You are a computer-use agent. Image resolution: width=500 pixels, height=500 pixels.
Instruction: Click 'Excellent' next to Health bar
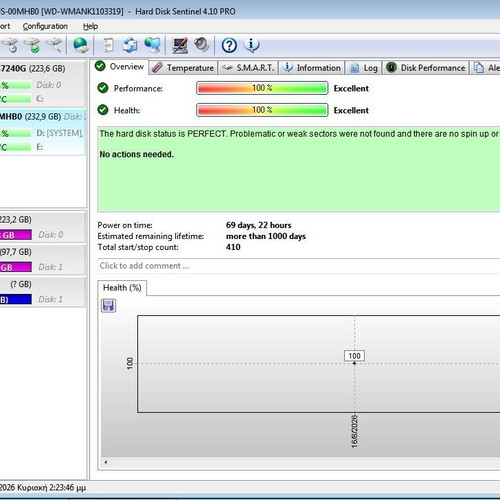point(351,110)
